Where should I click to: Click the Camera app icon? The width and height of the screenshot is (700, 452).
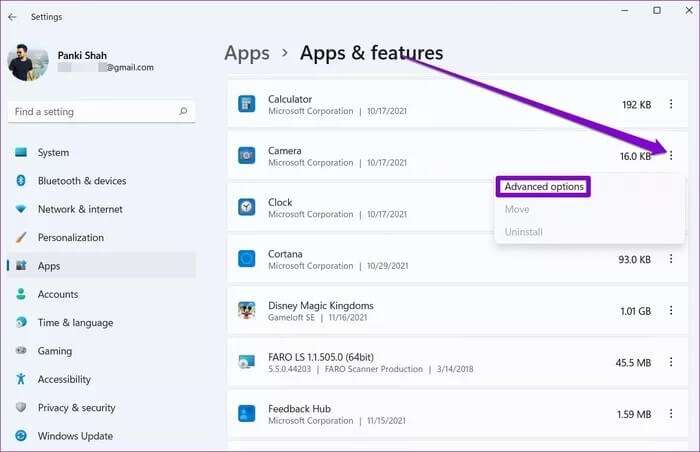coord(246,155)
